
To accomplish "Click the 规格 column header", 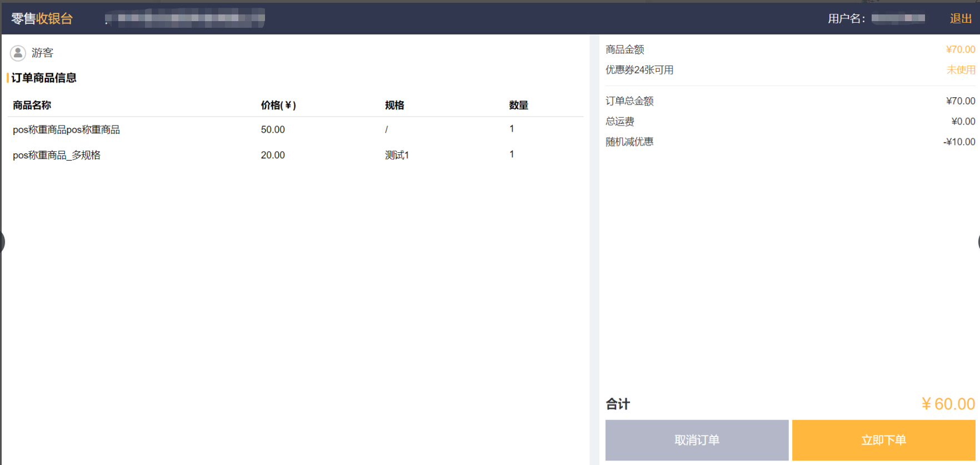I will point(394,106).
